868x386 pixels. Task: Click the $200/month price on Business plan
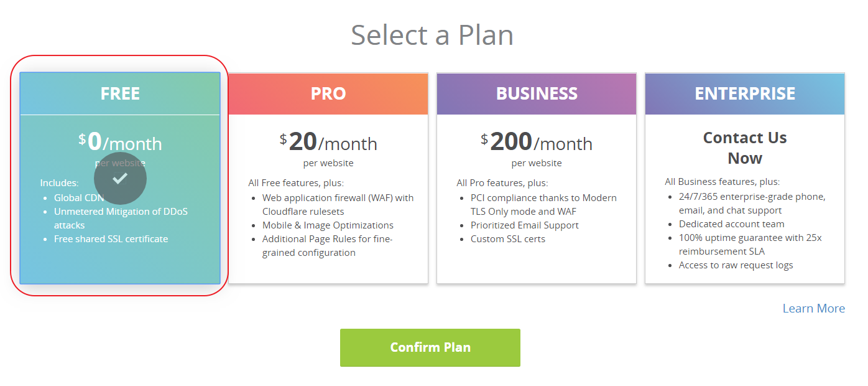537,143
